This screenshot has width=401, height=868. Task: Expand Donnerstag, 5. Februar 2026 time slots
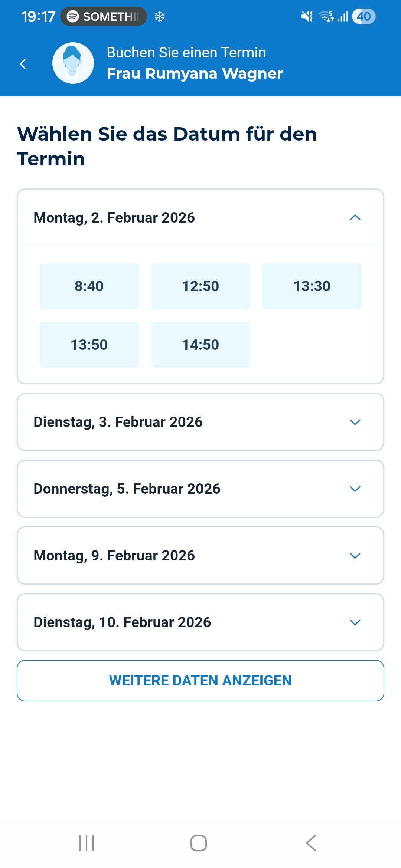pos(355,489)
